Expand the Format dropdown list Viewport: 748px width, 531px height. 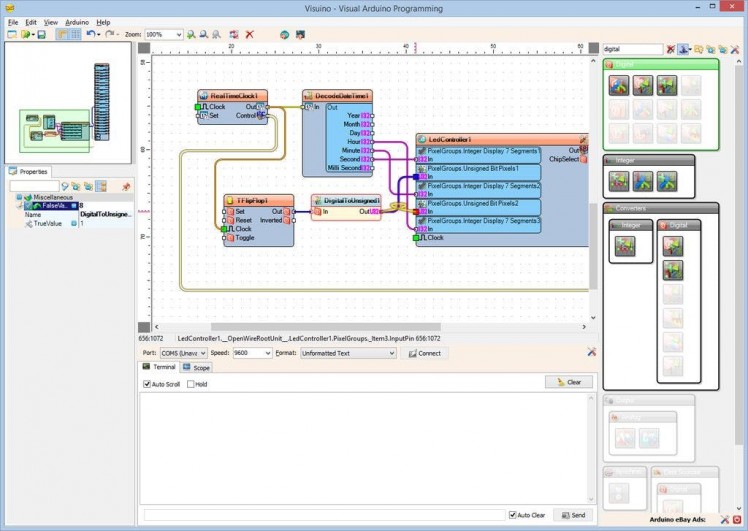pyautogui.click(x=390, y=353)
